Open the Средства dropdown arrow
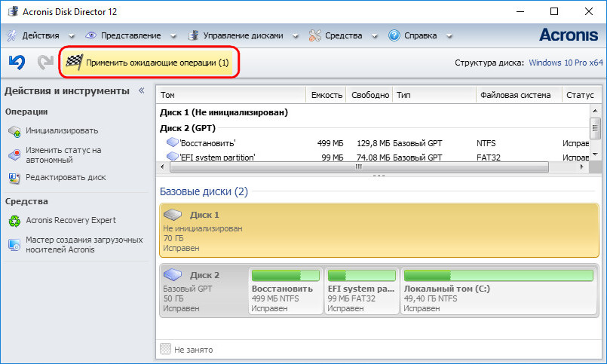This screenshot has height=364, width=607. [374, 36]
